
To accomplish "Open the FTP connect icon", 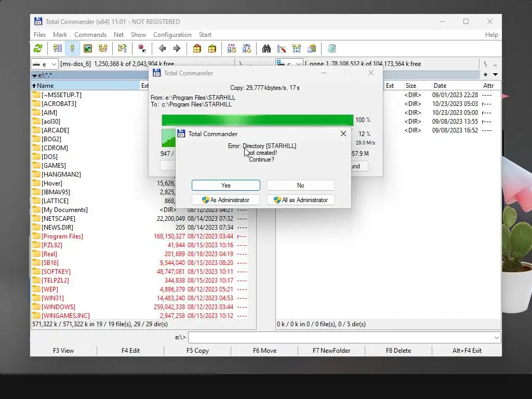I will pos(232,48).
